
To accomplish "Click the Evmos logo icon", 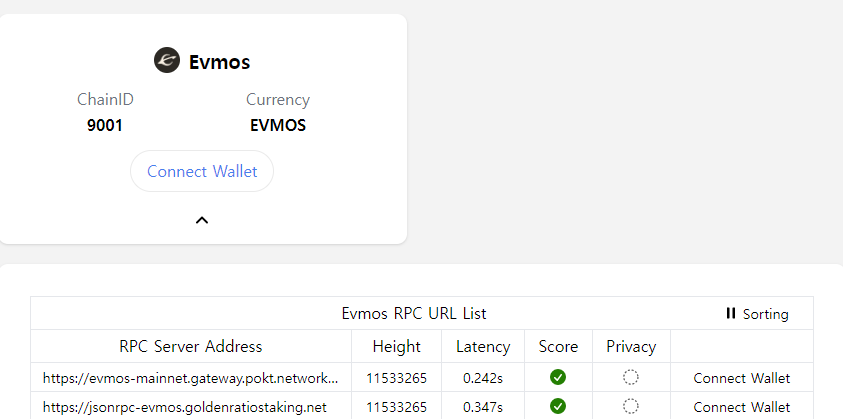I will pyautogui.click(x=167, y=60).
